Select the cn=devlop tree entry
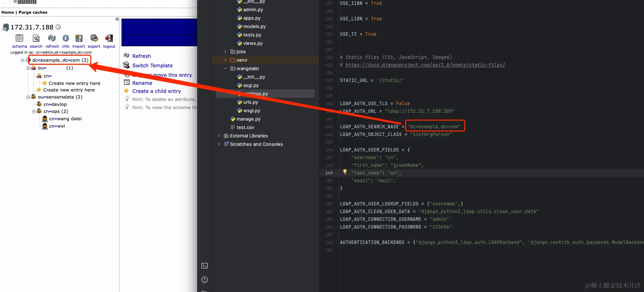The height and width of the screenshot is (292, 644). click(55, 104)
